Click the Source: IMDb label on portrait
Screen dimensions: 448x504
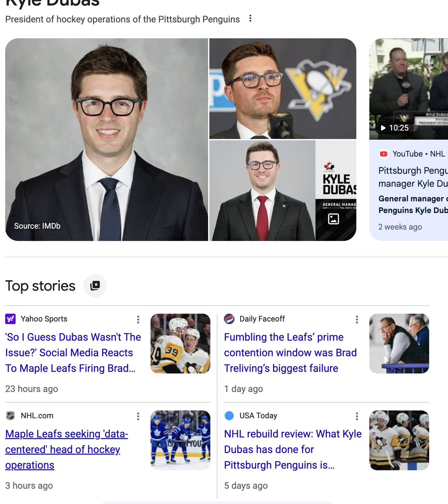pyautogui.click(x=37, y=226)
